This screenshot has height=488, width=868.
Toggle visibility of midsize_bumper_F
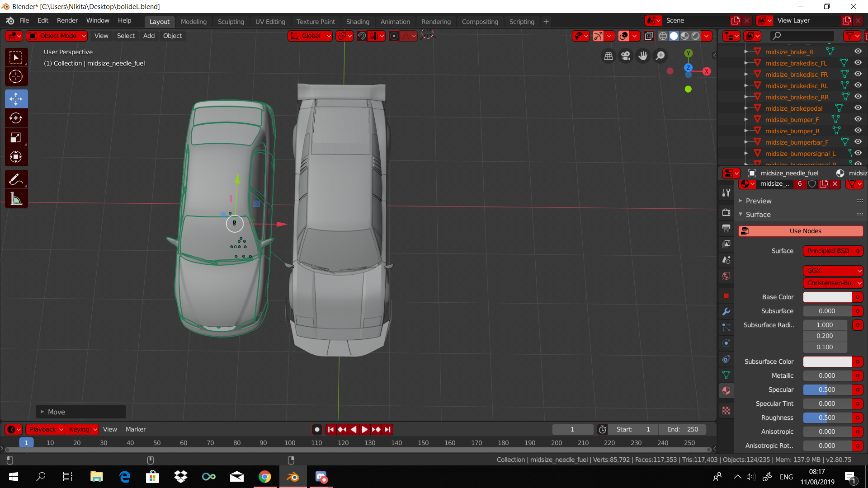click(858, 119)
